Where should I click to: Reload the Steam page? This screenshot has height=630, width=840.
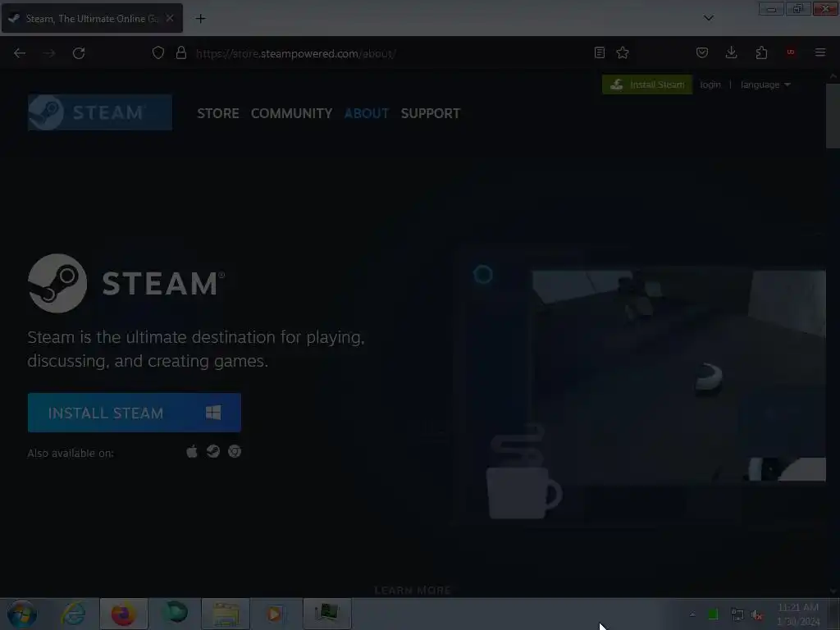coord(79,53)
